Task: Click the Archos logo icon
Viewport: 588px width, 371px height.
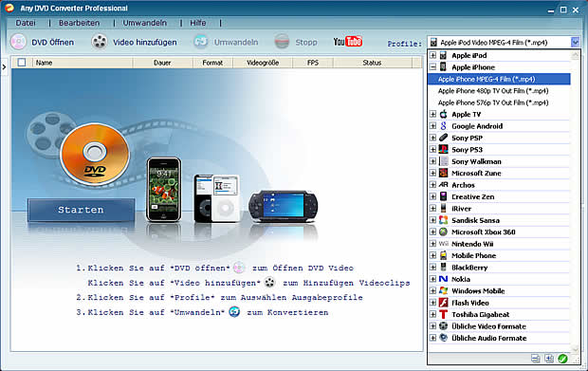Action: (x=443, y=185)
